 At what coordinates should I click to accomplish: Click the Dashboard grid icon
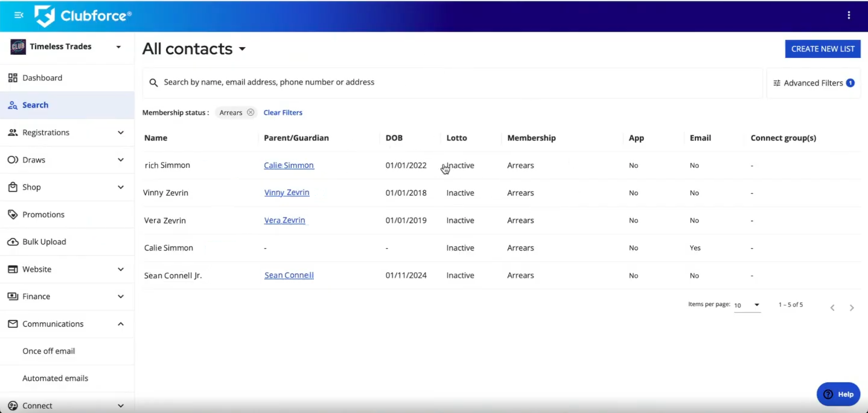point(13,78)
